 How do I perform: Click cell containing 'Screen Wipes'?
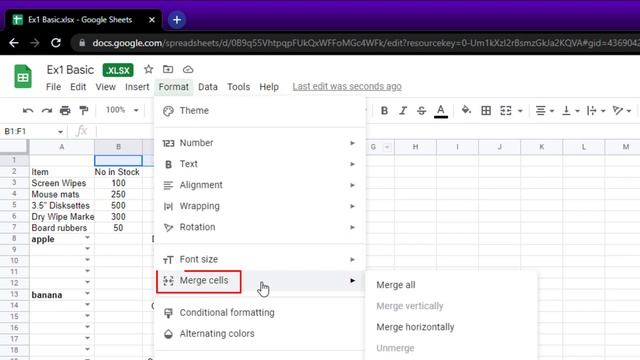62,183
